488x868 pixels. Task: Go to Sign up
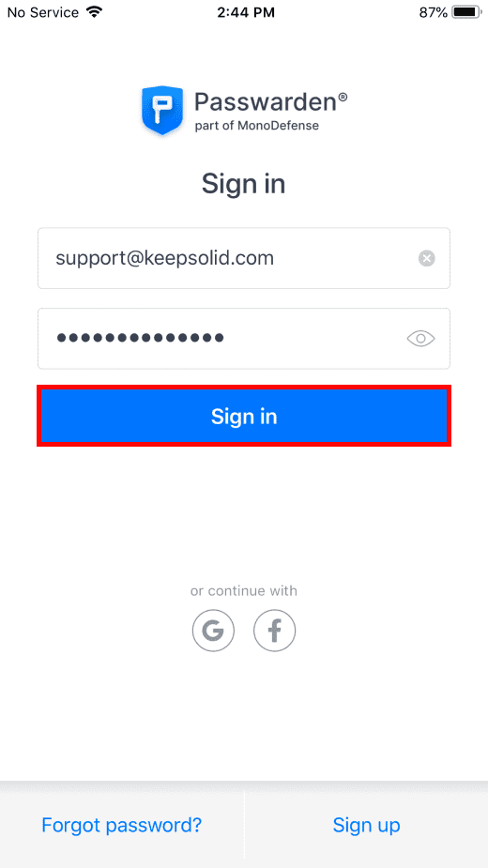366,826
